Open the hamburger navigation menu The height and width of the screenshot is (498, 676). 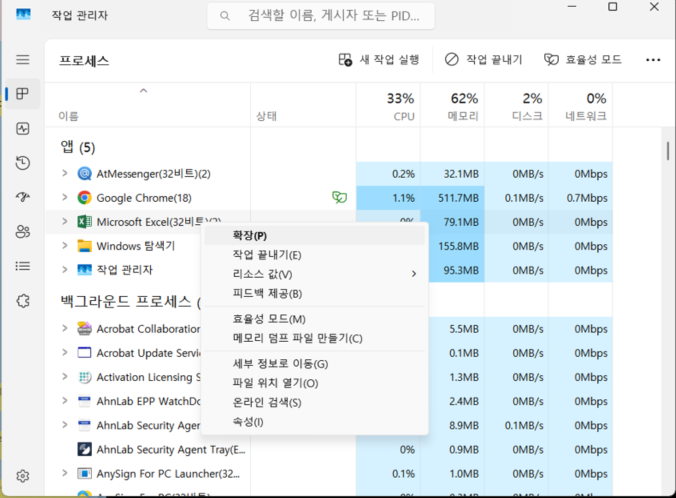point(23,60)
